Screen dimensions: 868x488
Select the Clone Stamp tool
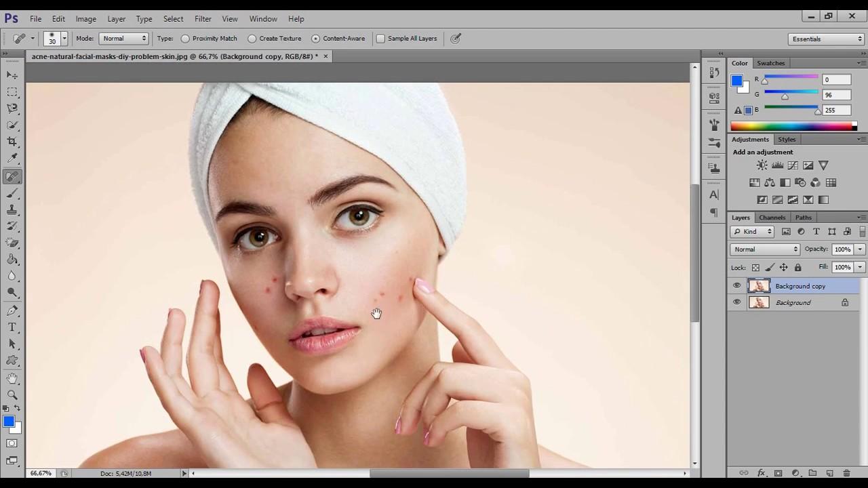12,209
